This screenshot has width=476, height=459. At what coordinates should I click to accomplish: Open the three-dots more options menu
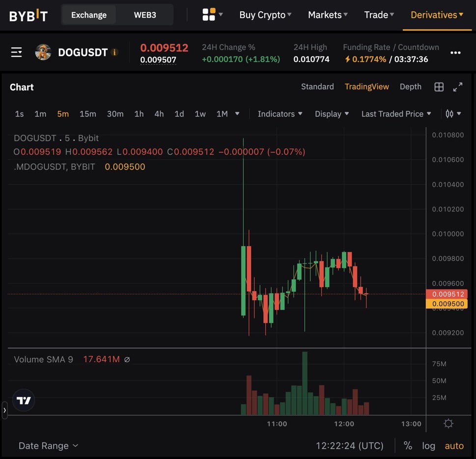point(455,53)
